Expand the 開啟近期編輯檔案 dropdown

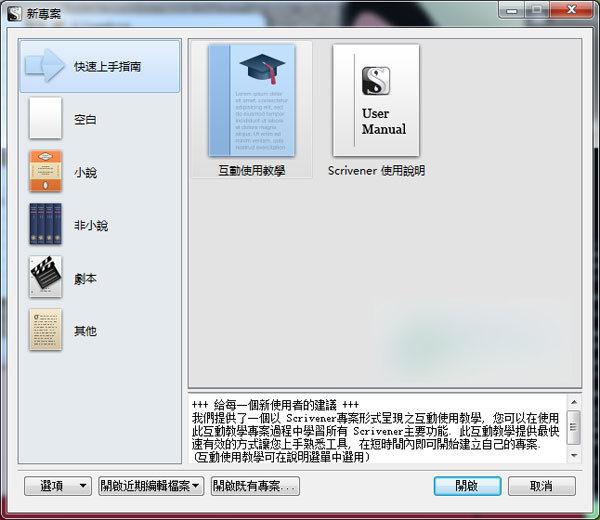click(151, 486)
